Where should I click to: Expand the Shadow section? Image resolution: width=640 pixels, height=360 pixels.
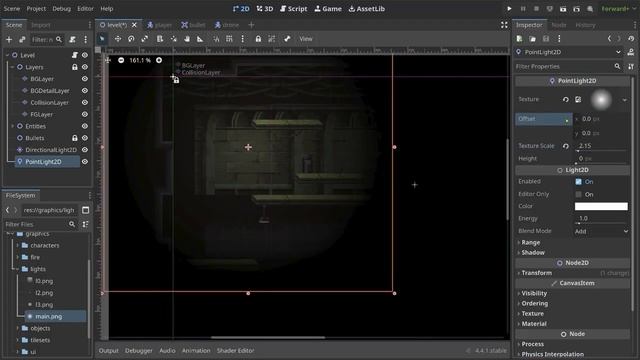click(x=533, y=253)
